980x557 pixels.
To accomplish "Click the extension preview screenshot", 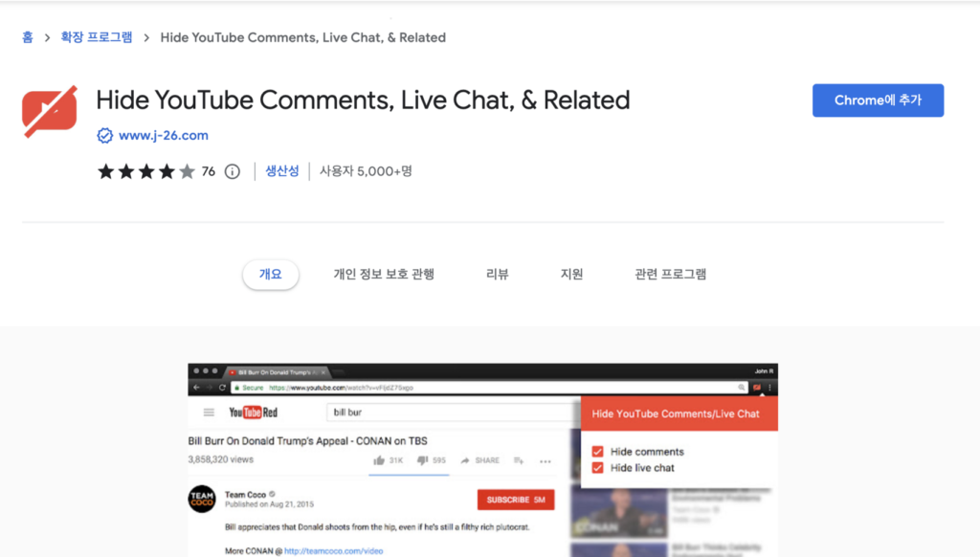I will [x=483, y=460].
